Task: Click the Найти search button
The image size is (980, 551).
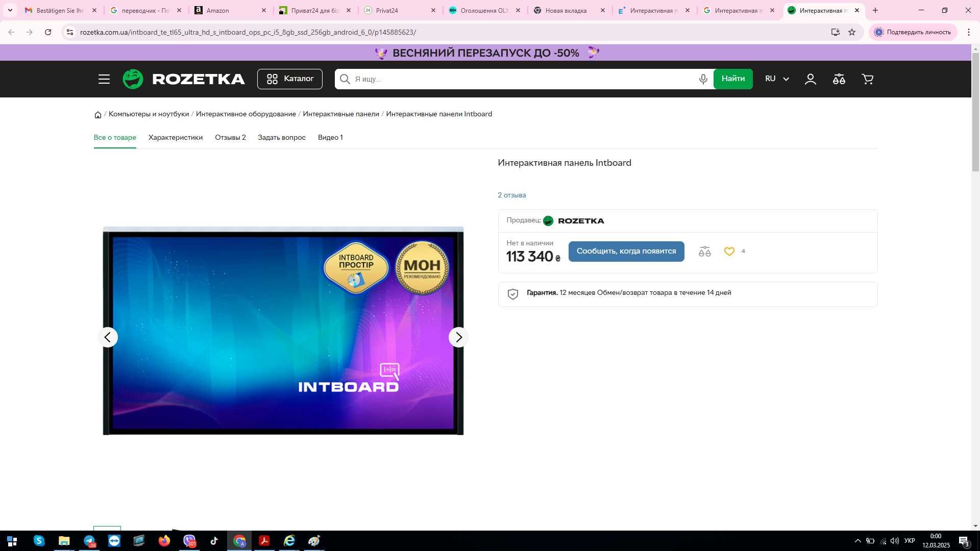Action: click(733, 79)
